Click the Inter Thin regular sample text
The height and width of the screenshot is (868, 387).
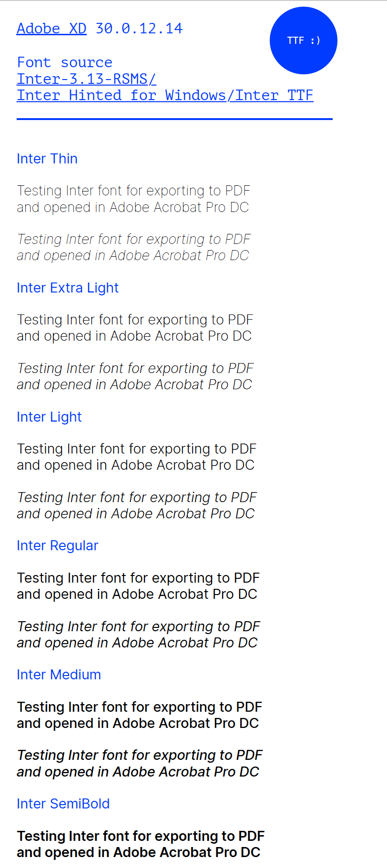pos(133,199)
